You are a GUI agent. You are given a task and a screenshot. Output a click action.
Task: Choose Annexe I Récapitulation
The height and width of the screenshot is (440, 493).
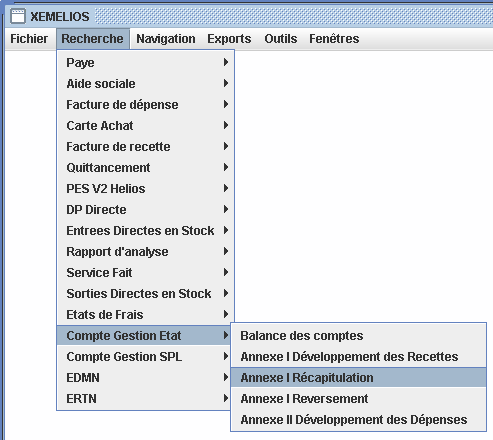pyautogui.click(x=359, y=378)
